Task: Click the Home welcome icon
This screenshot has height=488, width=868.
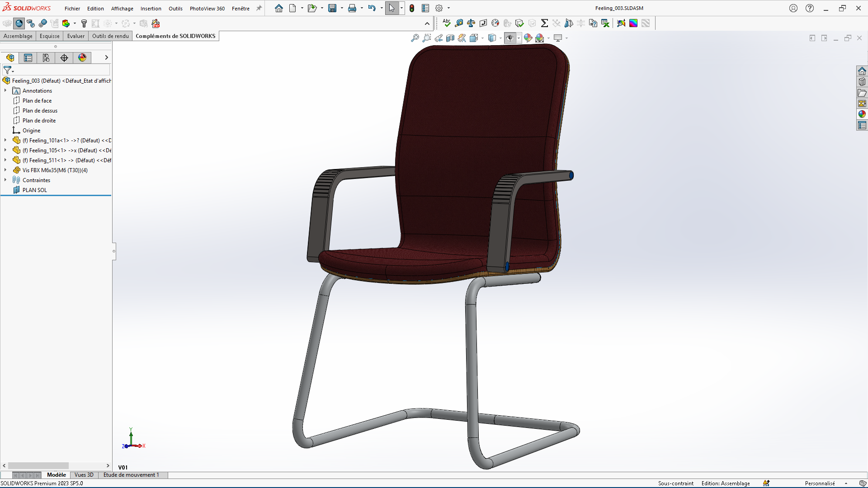Action: coord(278,8)
